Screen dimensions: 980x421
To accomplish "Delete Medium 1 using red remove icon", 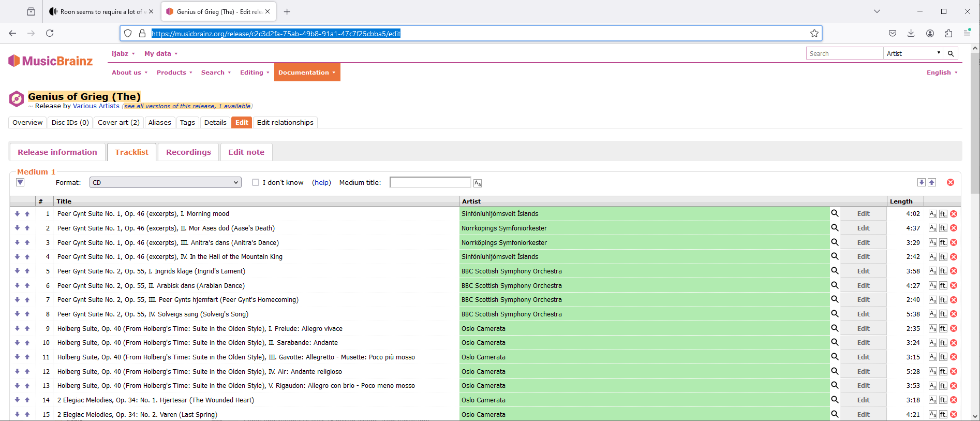I will (x=951, y=182).
